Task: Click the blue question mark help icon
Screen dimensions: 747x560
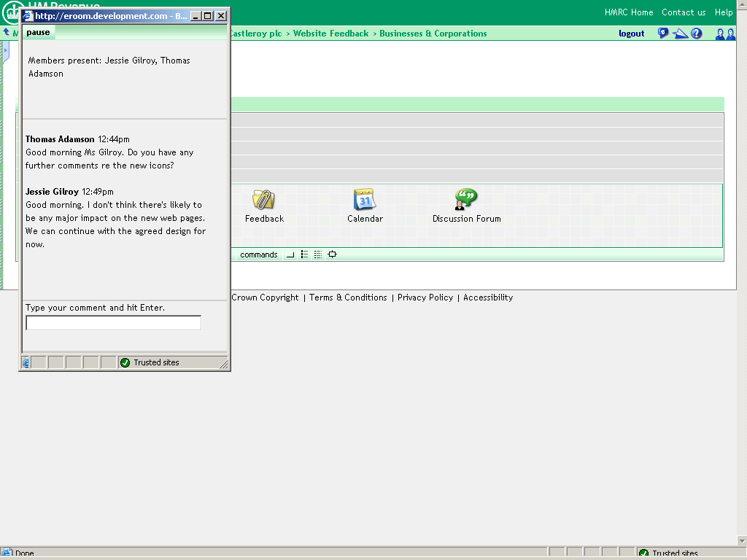Action: [697, 34]
